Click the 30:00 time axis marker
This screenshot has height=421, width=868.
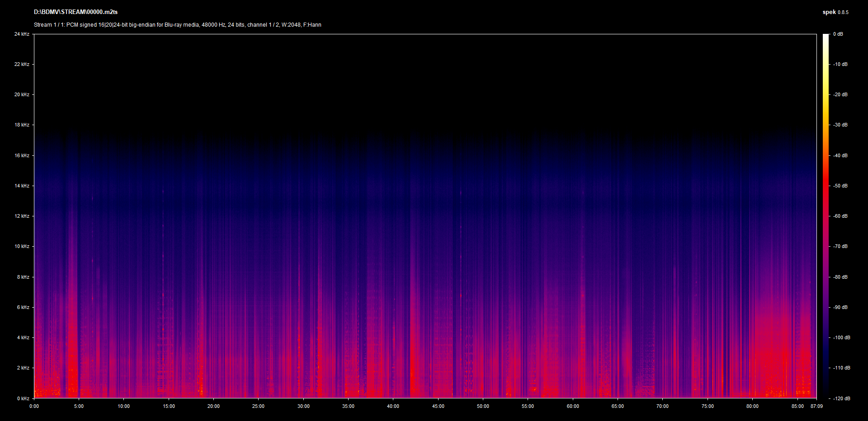point(303,407)
